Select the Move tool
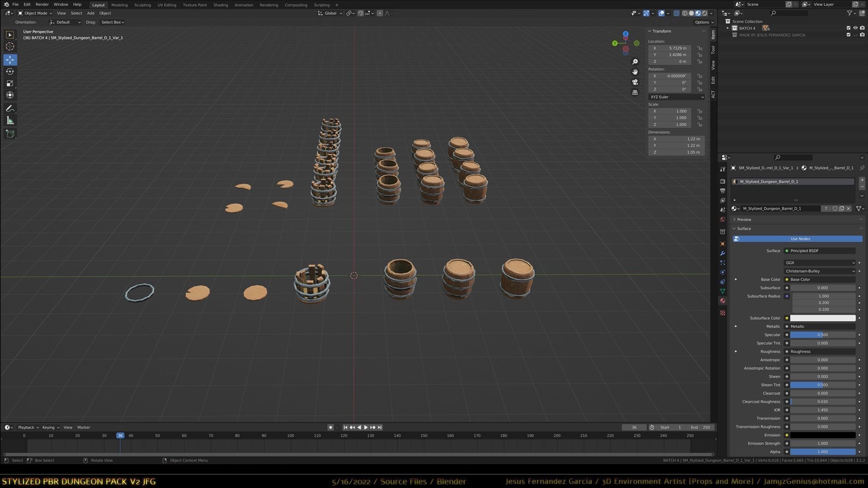868x488 pixels. 10,60
